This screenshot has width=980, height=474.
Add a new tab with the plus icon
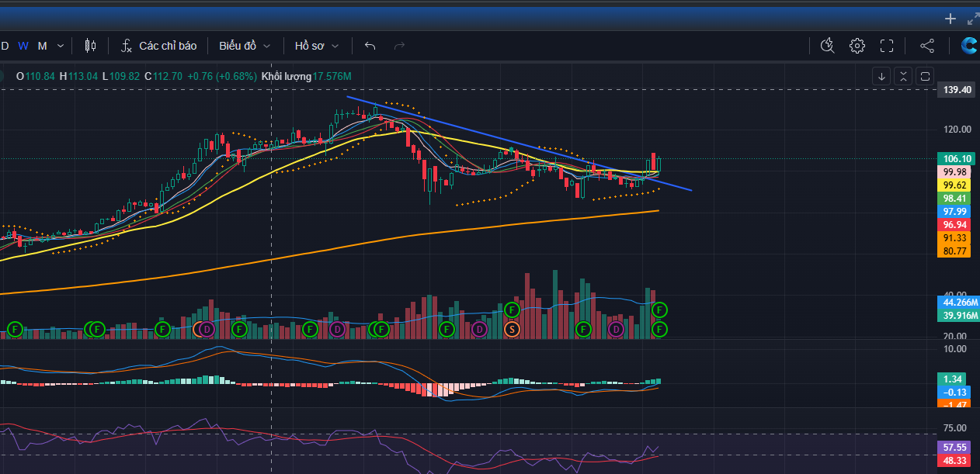950,19
